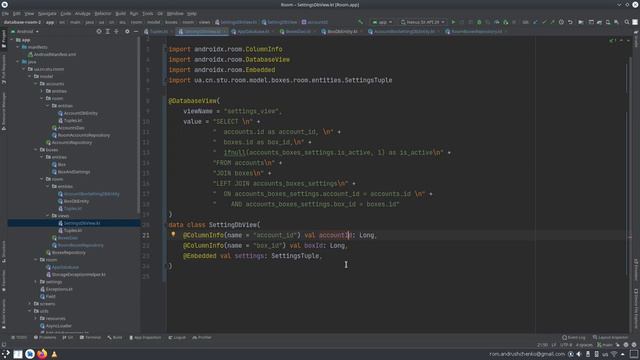Click Select Opened File target icon
Viewport: 640px width, 360px height.
99,31
